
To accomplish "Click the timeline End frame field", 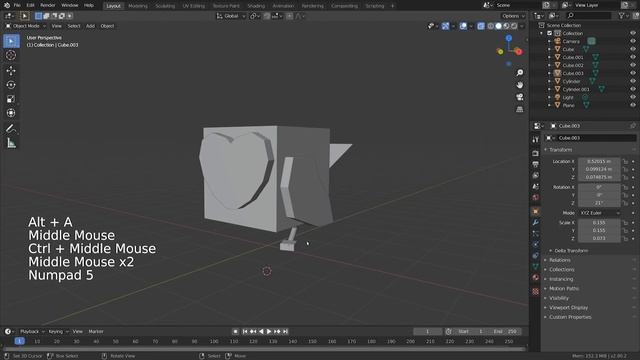I will coord(504,331).
